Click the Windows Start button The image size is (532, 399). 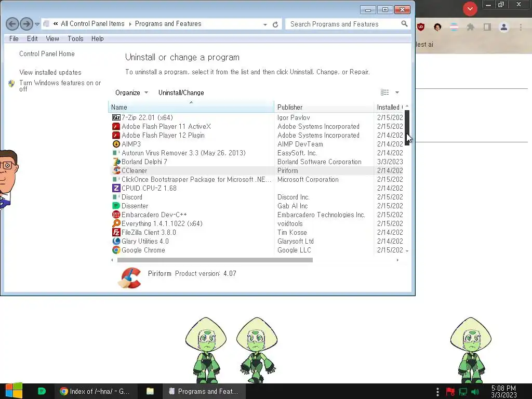[x=14, y=391]
